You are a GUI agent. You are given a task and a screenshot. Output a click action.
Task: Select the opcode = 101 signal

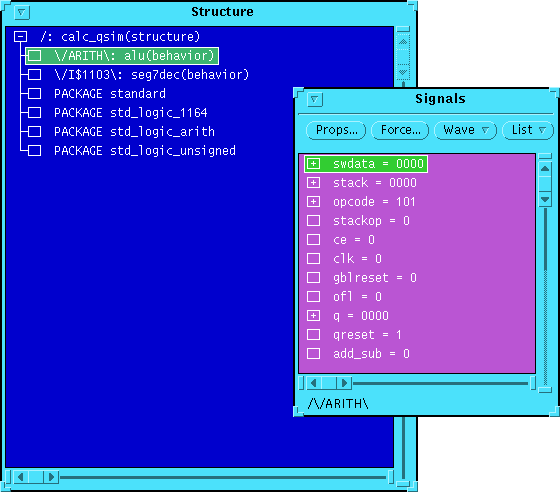[374, 201]
